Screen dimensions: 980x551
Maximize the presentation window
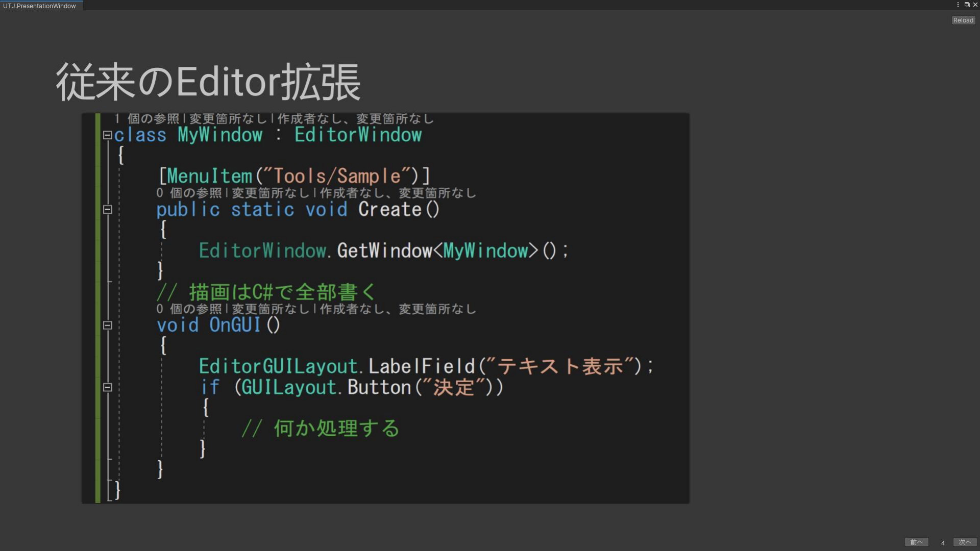click(967, 5)
